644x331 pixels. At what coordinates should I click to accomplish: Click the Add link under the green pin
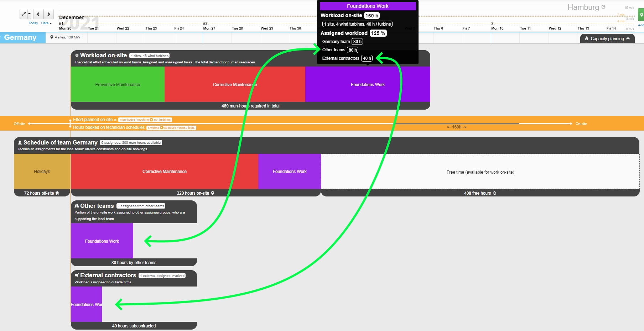pyautogui.click(x=641, y=25)
